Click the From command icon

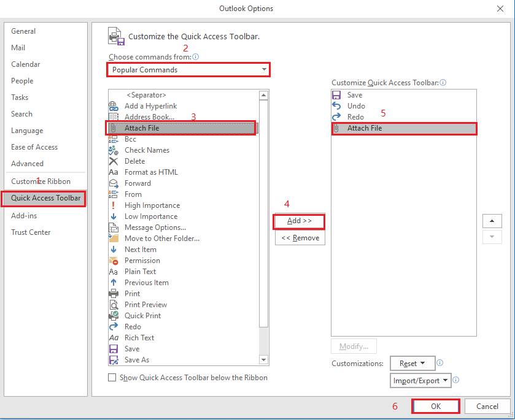coord(114,194)
